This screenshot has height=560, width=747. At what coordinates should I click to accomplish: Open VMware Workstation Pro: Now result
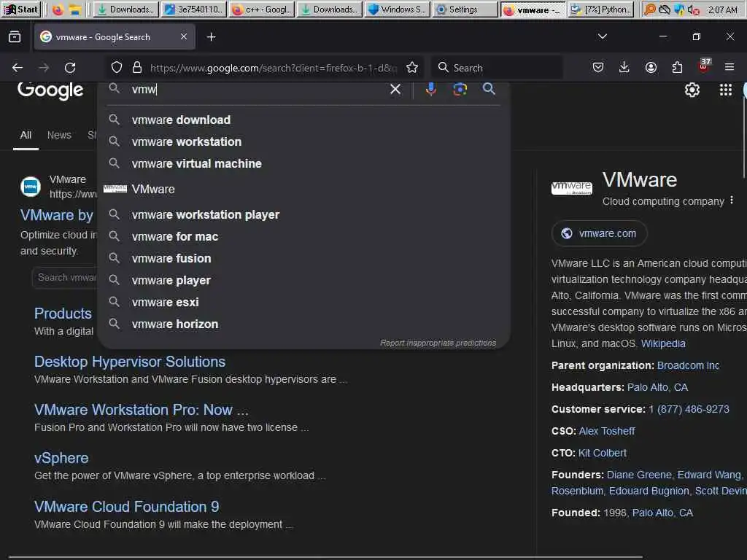coord(141,410)
